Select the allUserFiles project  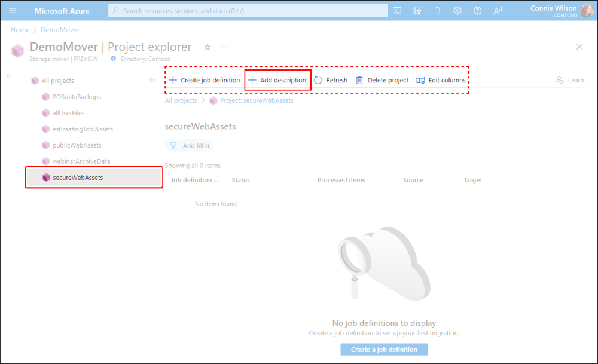pos(63,113)
